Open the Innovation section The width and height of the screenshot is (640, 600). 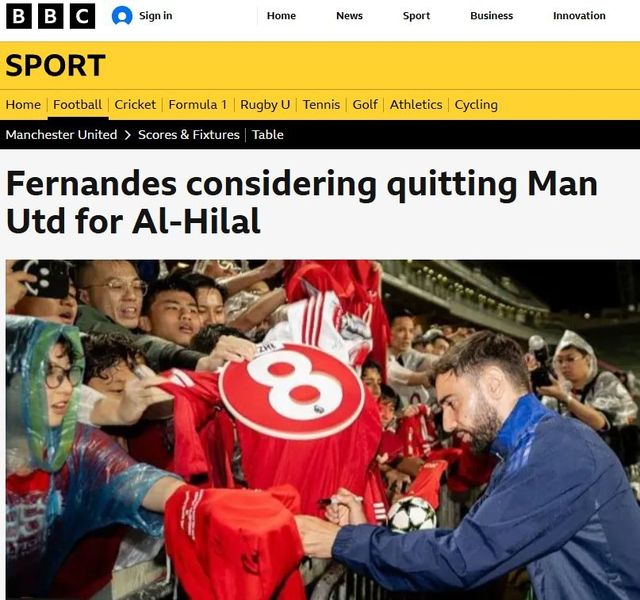[x=579, y=16]
